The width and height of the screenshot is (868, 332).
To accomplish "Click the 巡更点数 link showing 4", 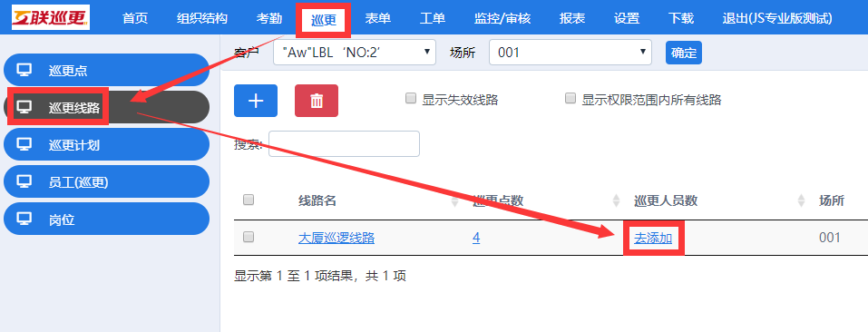I will coord(476,239).
